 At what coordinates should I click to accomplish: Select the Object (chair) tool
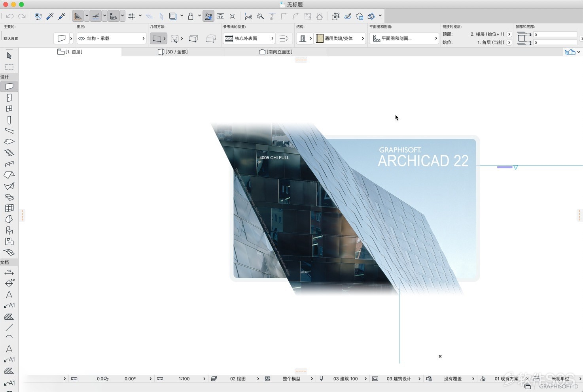(x=9, y=230)
